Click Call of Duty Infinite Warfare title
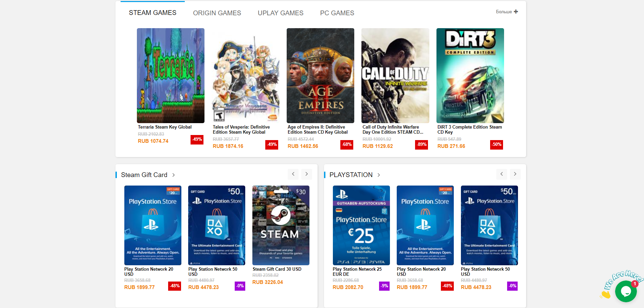This screenshot has width=644, height=308. tap(393, 130)
